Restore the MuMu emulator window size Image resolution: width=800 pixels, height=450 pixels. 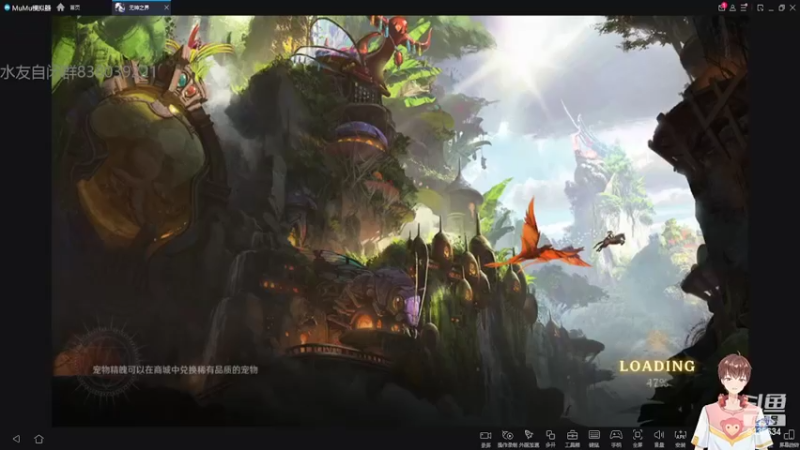(x=782, y=8)
